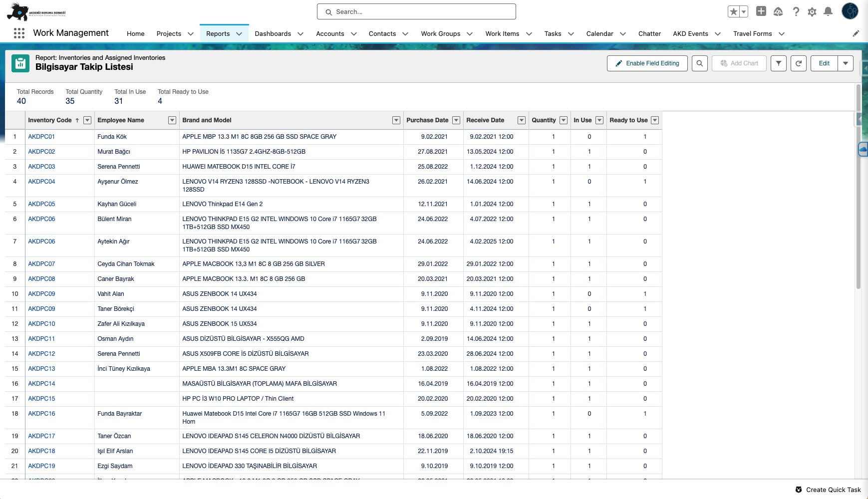Viewport: 868px width, 499px height.
Task: Click the Total Quantity value 35
Action: pyautogui.click(x=70, y=101)
